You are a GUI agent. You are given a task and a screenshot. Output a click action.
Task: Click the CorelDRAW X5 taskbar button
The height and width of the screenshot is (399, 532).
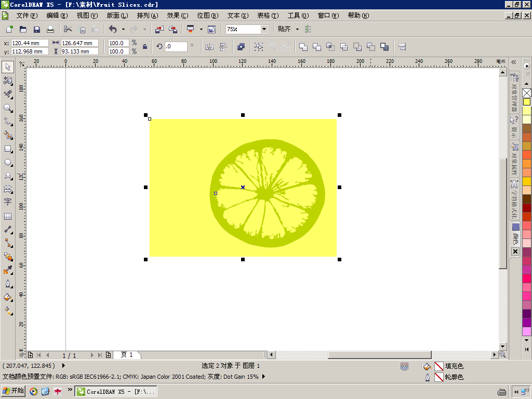pyautogui.click(x=116, y=391)
